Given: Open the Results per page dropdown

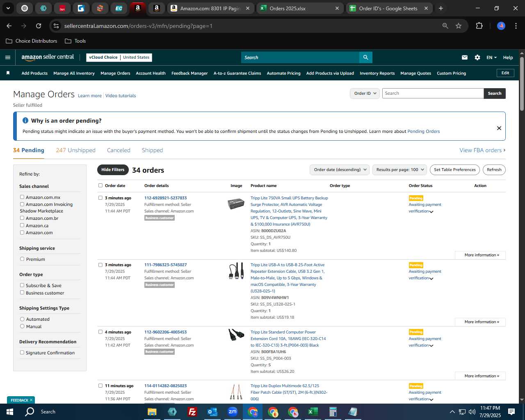Looking at the screenshot, I should click(x=399, y=170).
